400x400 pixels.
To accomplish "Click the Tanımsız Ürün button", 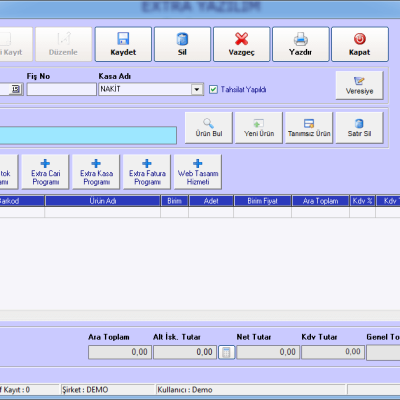I will coord(309,128).
